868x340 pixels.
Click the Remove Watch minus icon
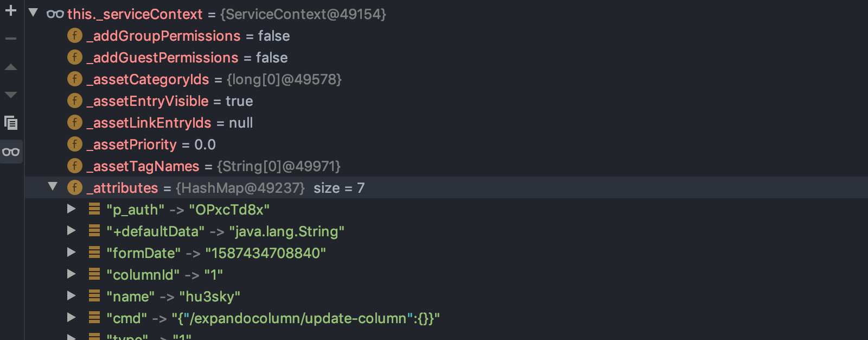click(11, 39)
